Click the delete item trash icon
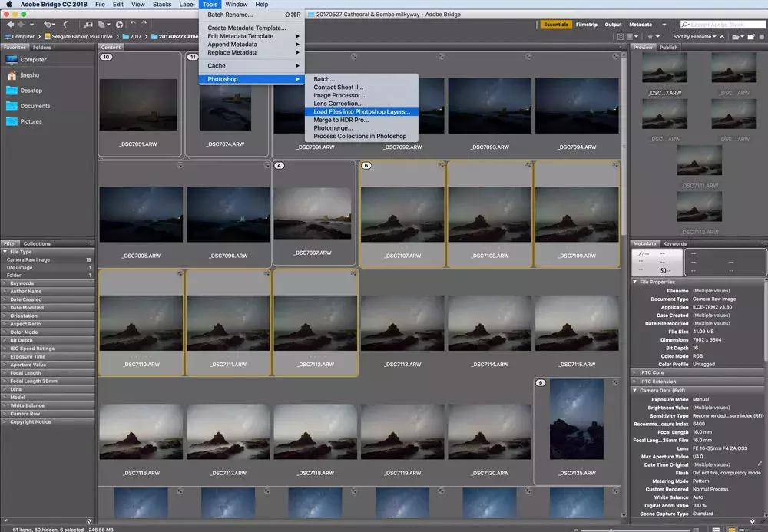 click(761, 36)
